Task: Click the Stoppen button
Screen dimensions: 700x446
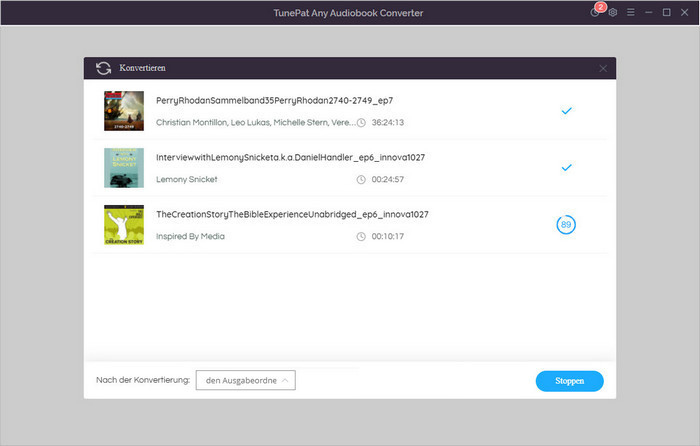Action: coord(570,381)
